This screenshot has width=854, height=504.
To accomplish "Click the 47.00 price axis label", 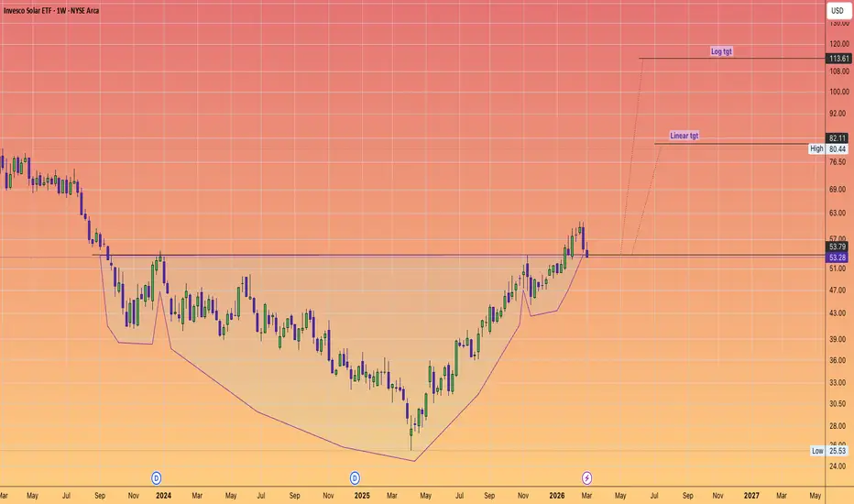I will click(838, 290).
